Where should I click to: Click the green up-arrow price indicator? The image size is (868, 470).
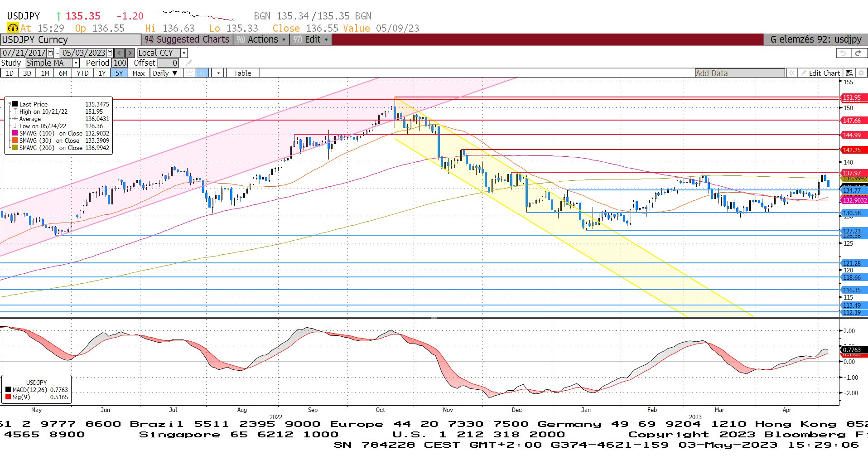click(58, 16)
